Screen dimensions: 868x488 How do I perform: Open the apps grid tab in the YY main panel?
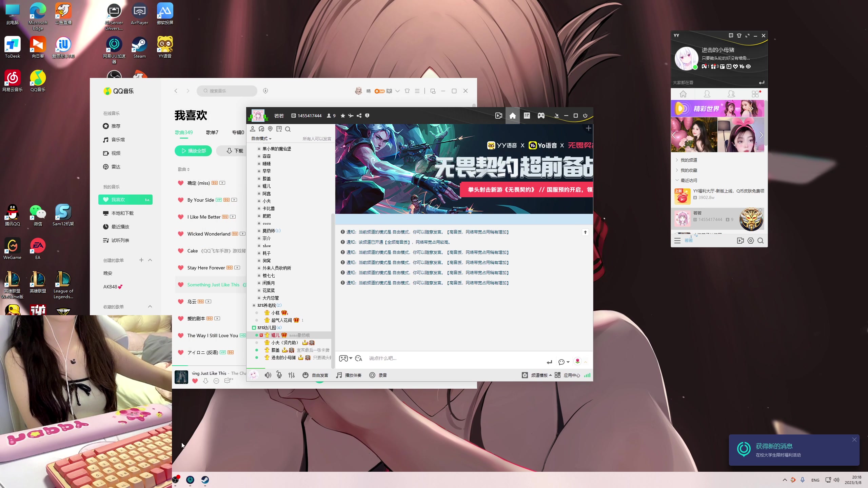755,94
